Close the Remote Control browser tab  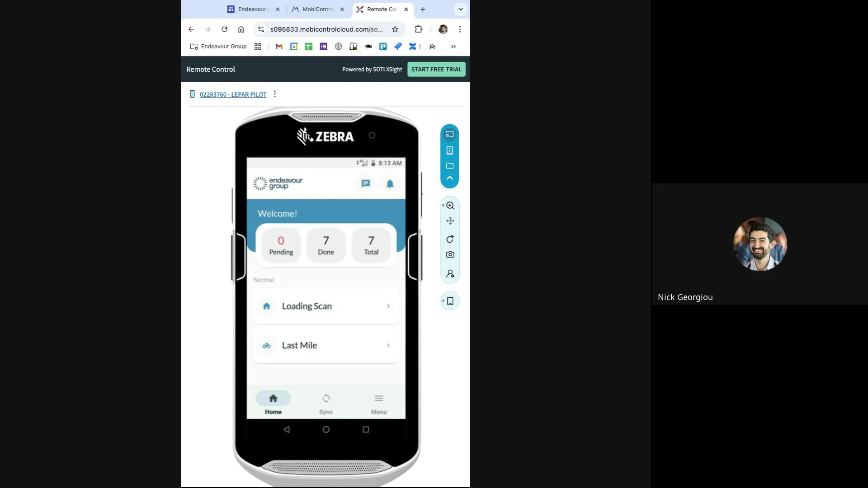coord(406,9)
